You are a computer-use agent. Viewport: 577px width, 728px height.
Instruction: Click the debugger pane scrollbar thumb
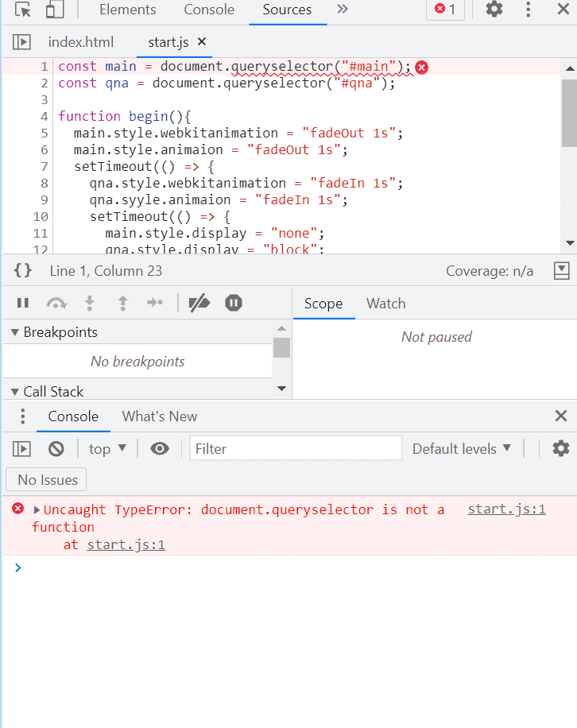coord(282,348)
